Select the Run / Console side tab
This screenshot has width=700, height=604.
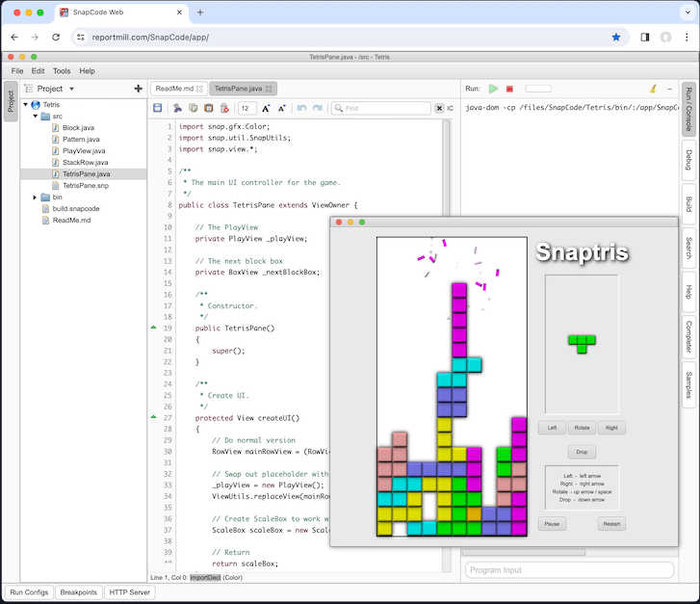click(x=688, y=109)
